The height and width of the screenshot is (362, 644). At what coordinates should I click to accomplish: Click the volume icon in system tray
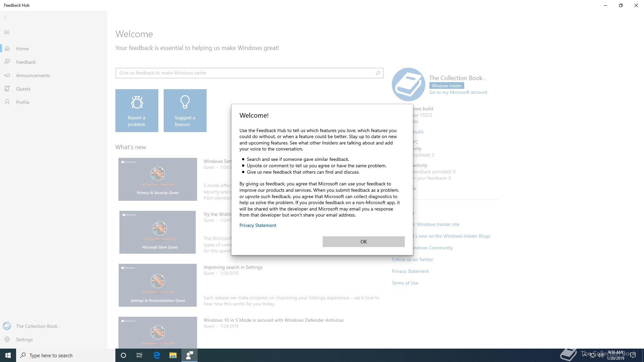coord(601,355)
